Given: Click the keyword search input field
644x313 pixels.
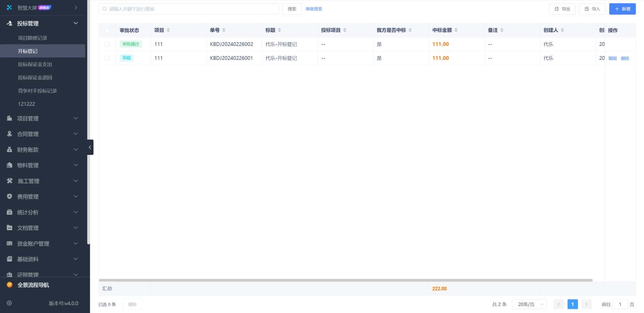Looking at the screenshot, I should [x=189, y=9].
